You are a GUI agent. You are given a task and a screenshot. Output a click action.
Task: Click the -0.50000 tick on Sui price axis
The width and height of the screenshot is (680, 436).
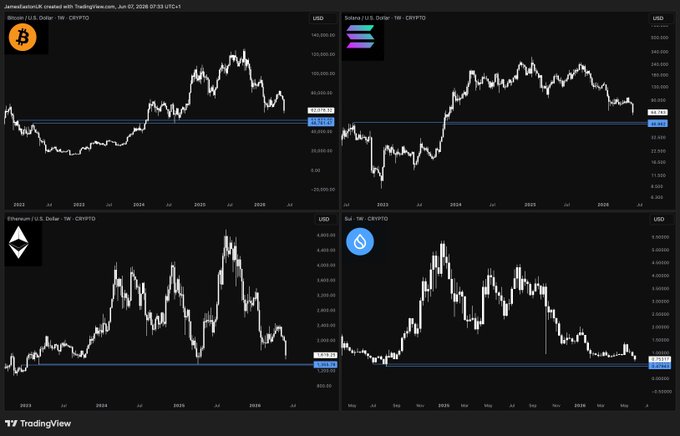[x=660, y=391]
